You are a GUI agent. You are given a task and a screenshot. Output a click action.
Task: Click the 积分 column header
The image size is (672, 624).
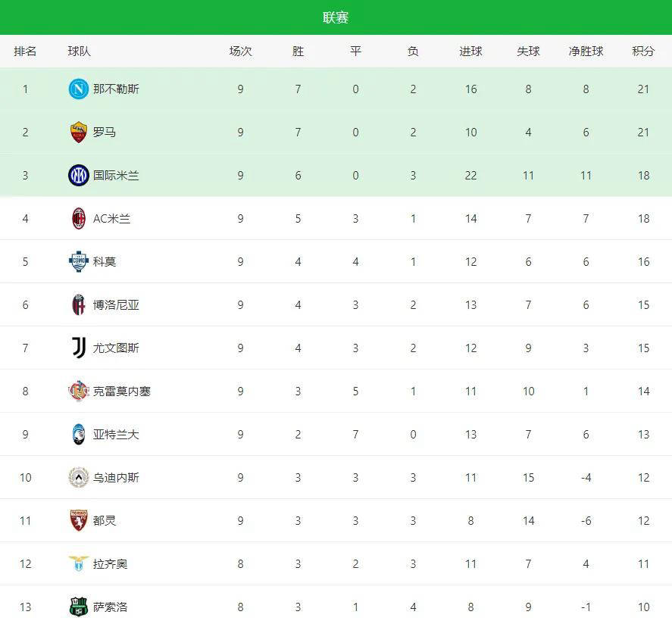point(643,51)
